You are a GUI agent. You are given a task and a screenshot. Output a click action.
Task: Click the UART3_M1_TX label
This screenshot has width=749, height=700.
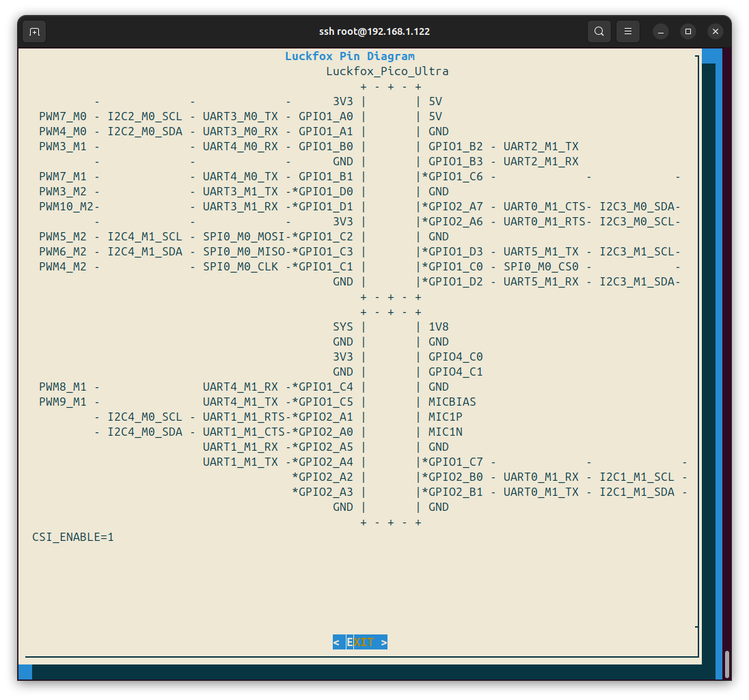click(x=241, y=191)
